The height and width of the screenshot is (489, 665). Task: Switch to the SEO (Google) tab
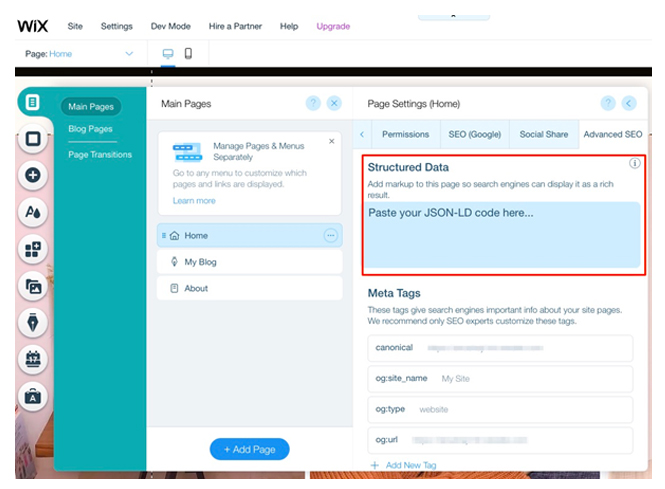pos(475,134)
